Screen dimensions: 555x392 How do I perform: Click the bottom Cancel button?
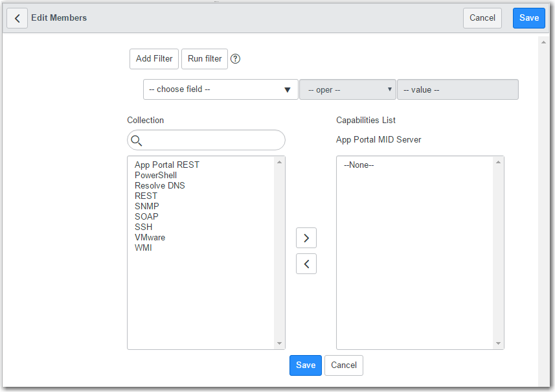pos(344,365)
